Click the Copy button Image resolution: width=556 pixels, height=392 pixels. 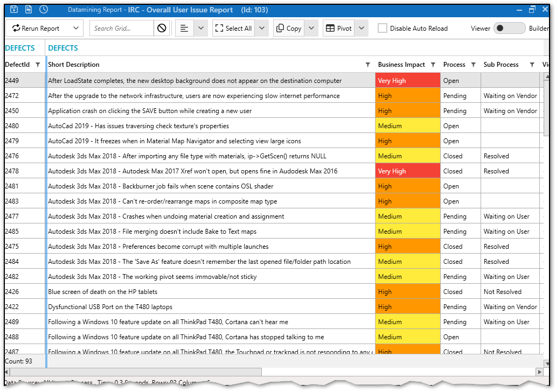pyautogui.click(x=289, y=29)
